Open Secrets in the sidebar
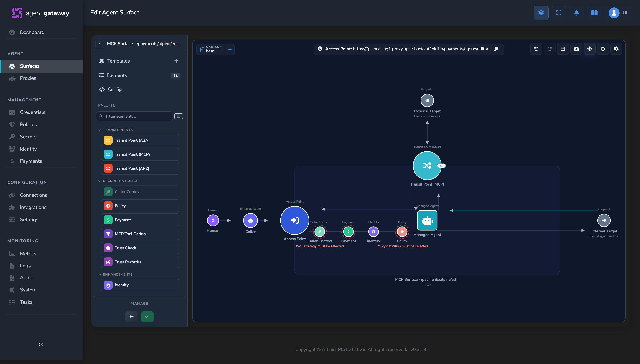This screenshot has width=640, height=364. tap(41, 137)
